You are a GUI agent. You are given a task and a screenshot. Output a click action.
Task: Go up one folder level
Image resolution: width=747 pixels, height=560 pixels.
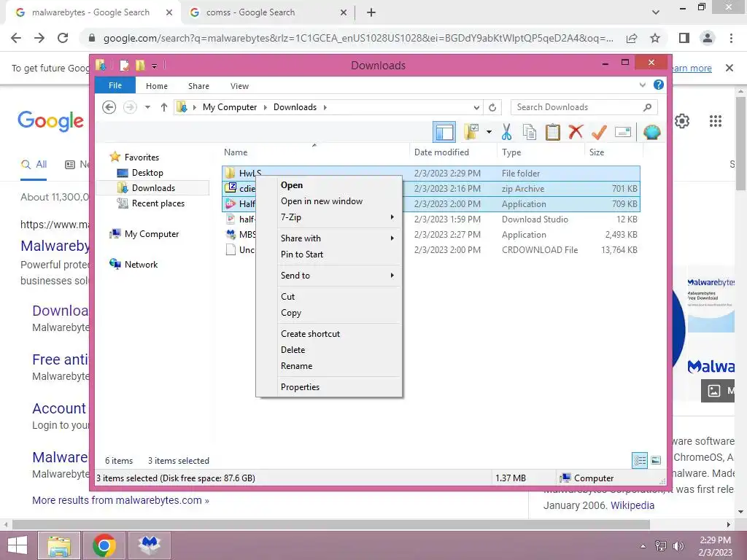click(x=164, y=107)
